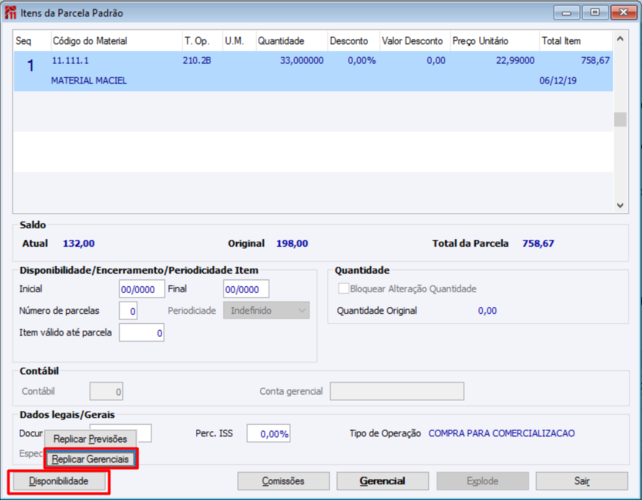
Task: Click the Seq column header
Action: tap(32, 41)
